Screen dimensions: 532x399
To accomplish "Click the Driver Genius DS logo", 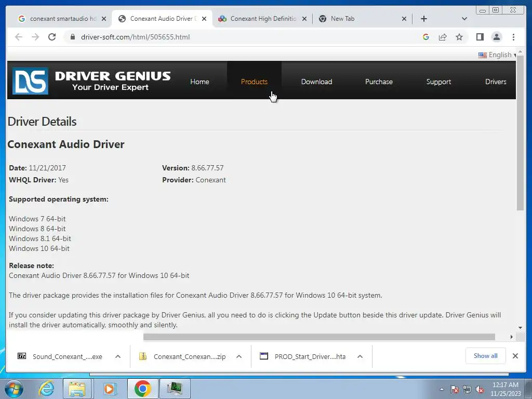I will tap(30, 81).
